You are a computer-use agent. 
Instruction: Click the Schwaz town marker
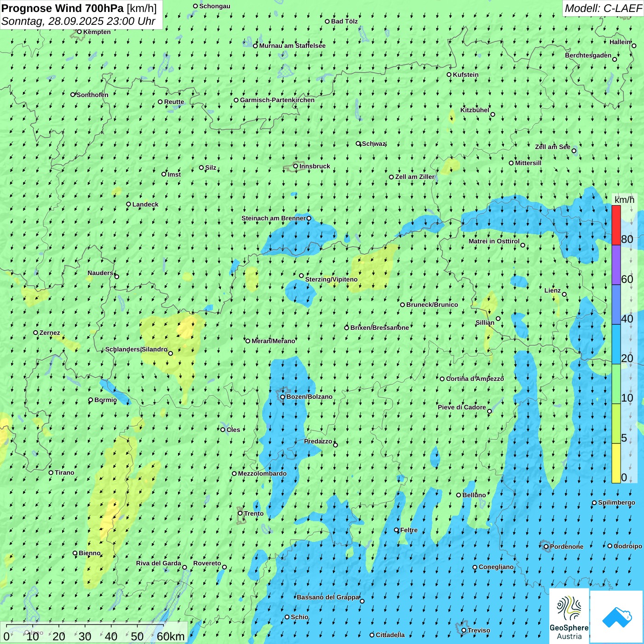[358, 144]
